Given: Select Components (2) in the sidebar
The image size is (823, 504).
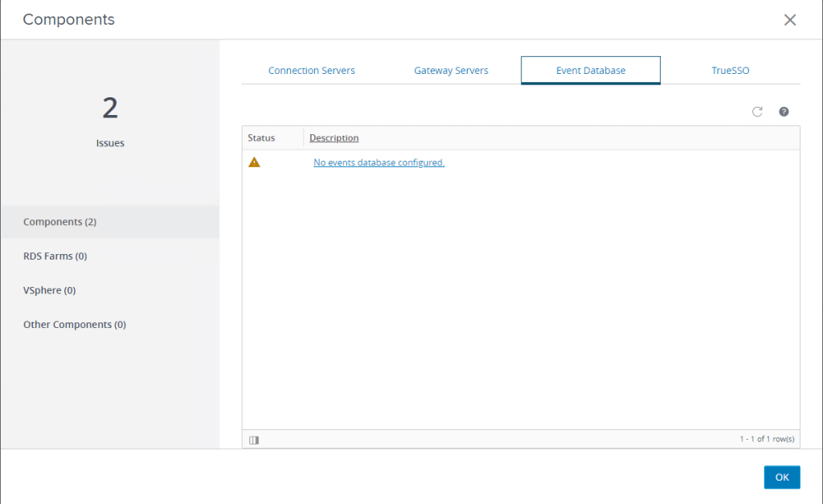Looking at the screenshot, I should click(60, 222).
